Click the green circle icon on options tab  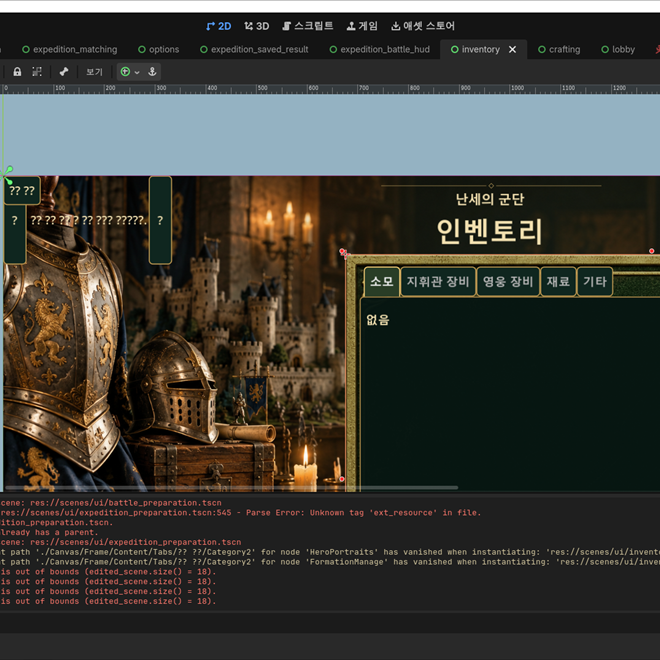pyautogui.click(x=142, y=50)
